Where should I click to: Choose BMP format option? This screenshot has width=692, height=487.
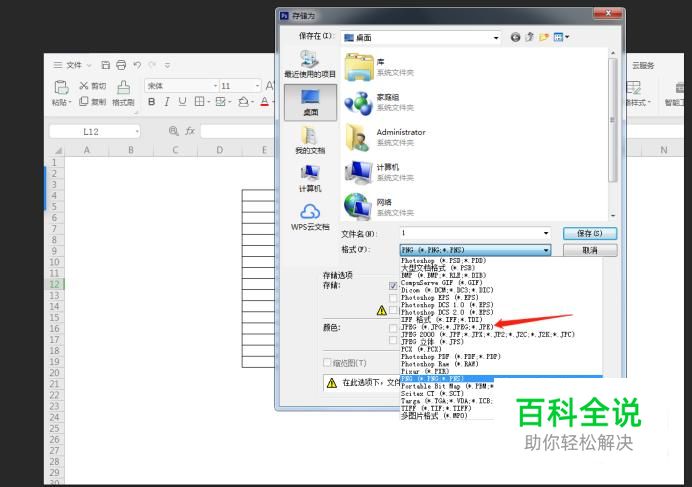(x=443, y=275)
